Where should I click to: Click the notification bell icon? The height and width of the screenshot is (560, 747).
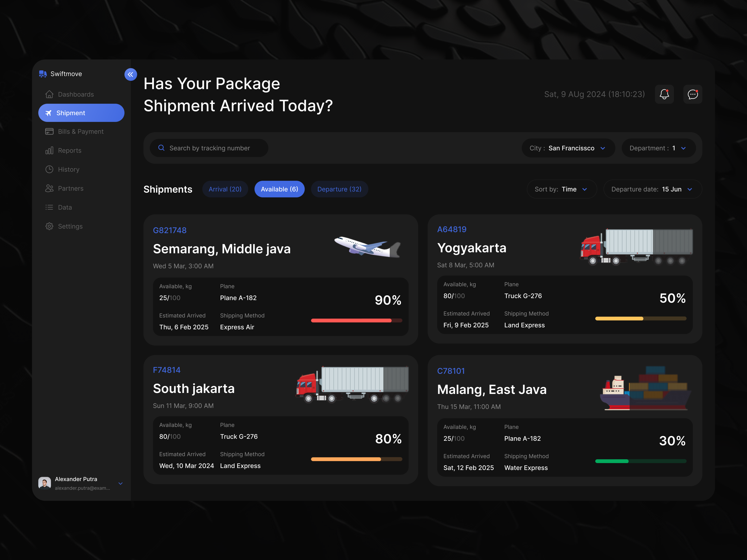[x=664, y=94]
